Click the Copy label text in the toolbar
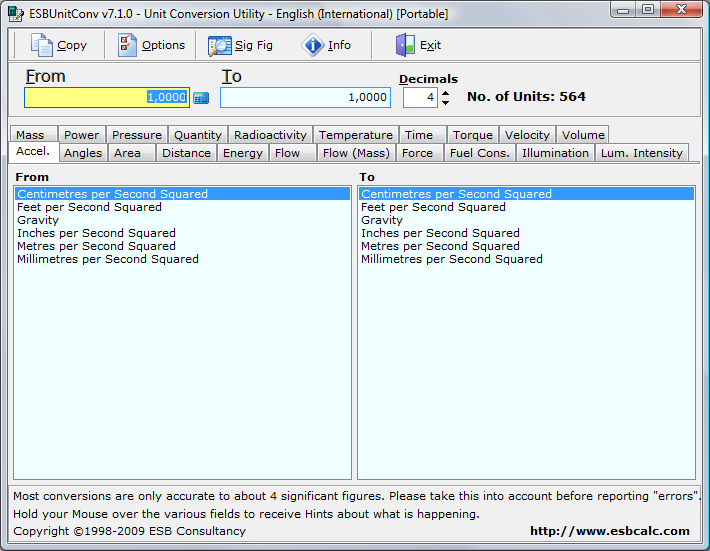This screenshot has width=710, height=551. click(x=72, y=45)
